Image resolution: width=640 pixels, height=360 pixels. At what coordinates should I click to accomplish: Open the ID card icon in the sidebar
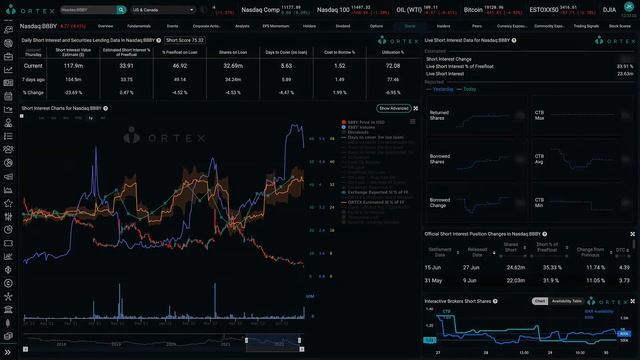[x=8, y=83]
